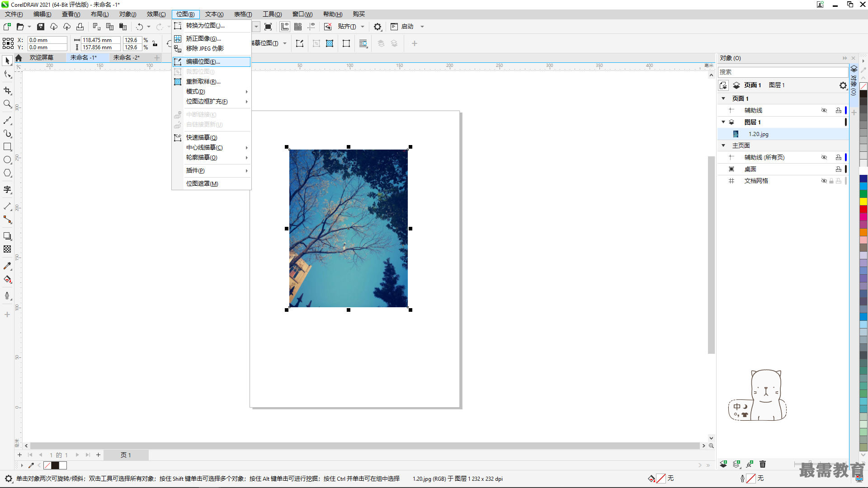Click the object width field 118.475 mm
868x488 pixels.
(x=100, y=40)
